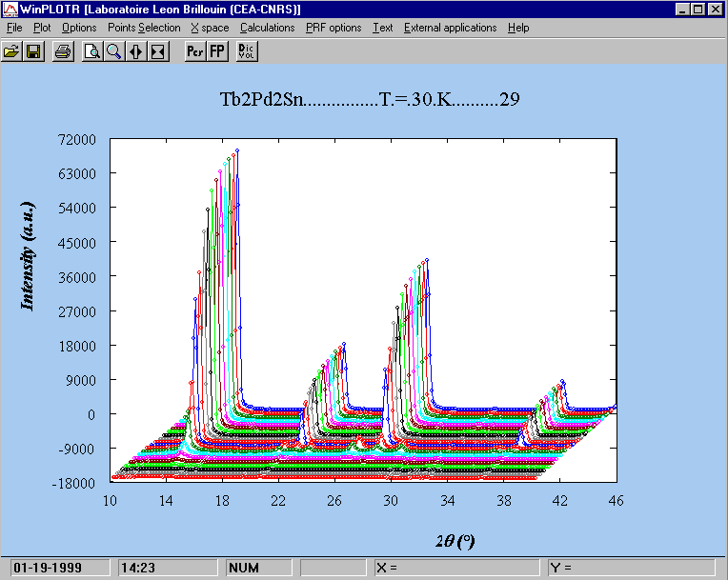Viewport: 728px width, 580px height.
Task: Click the 01-19-1999 date status field
Action: (60, 568)
